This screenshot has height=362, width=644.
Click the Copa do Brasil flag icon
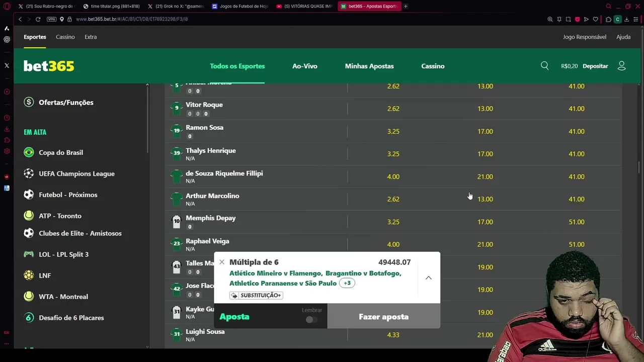(x=29, y=152)
